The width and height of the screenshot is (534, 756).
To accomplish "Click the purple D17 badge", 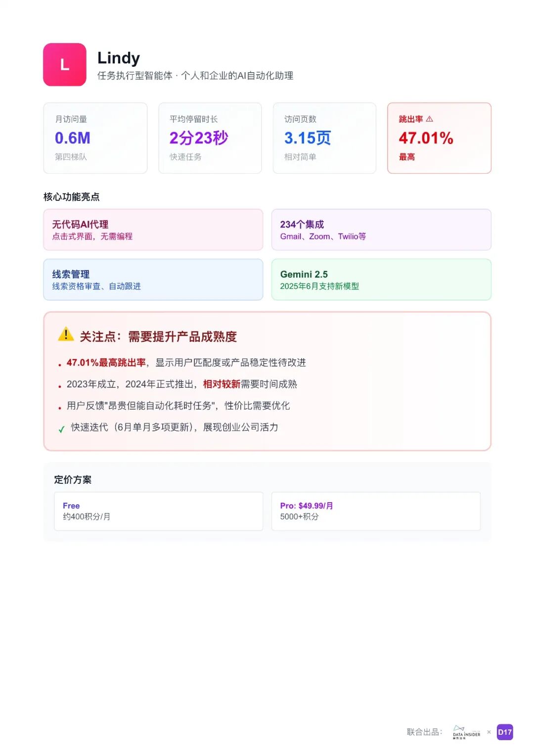I will click(x=505, y=732).
